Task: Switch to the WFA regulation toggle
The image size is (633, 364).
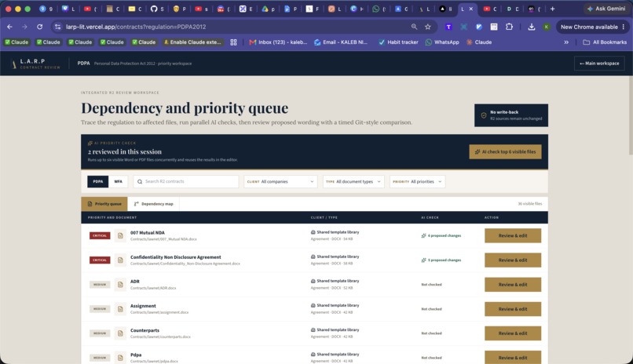Action: pyautogui.click(x=118, y=181)
